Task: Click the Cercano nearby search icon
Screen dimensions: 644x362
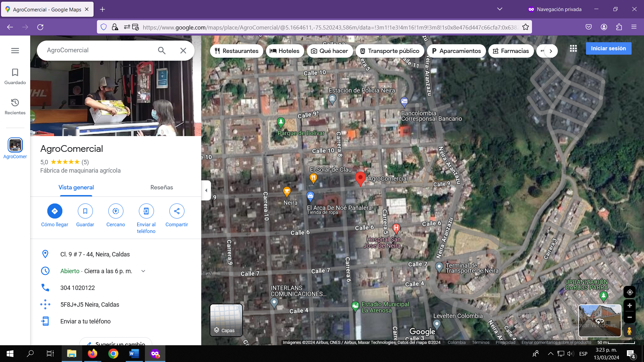Action: [x=116, y=211]
